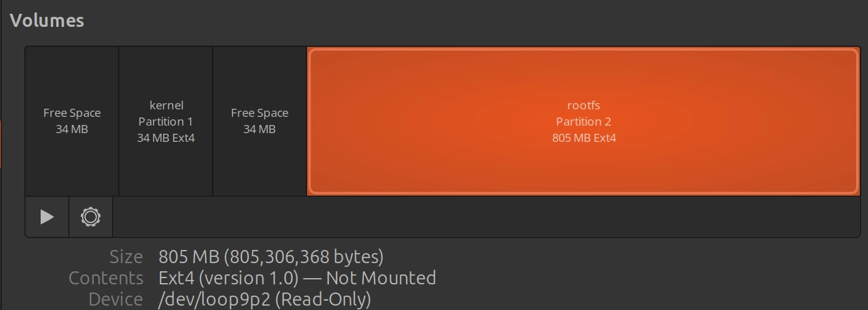The image size is (868, 310).
Task: Click the 805,306,368 bytes size value
Action: [271, 257]
